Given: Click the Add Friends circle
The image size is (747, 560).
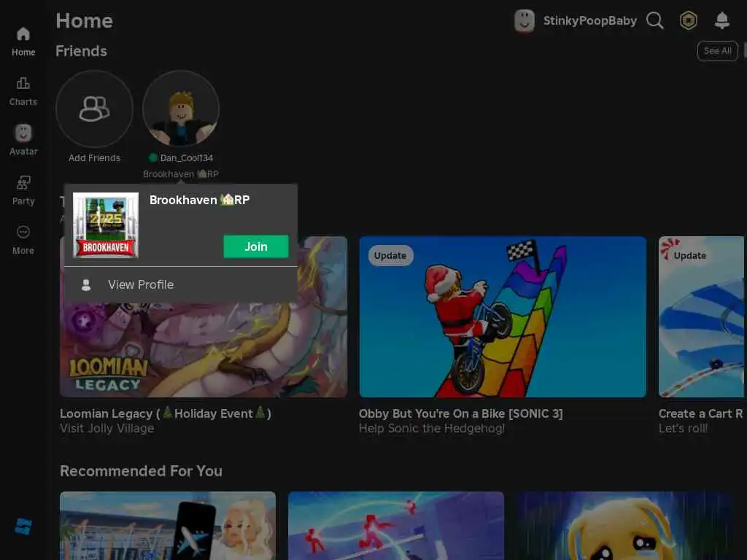Looking at the screenshot, I should pyautogui.click(x=94, y=109).
